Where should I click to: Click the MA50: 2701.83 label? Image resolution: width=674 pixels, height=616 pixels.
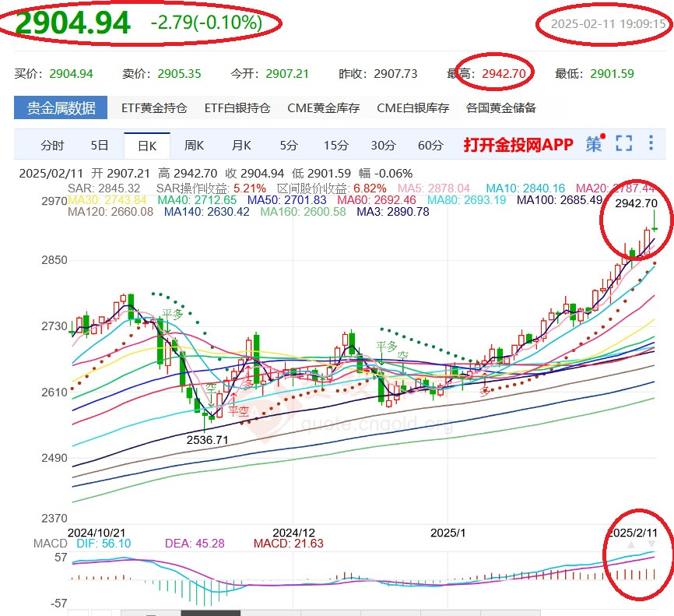pyautogui.click(x=286, y=200)
